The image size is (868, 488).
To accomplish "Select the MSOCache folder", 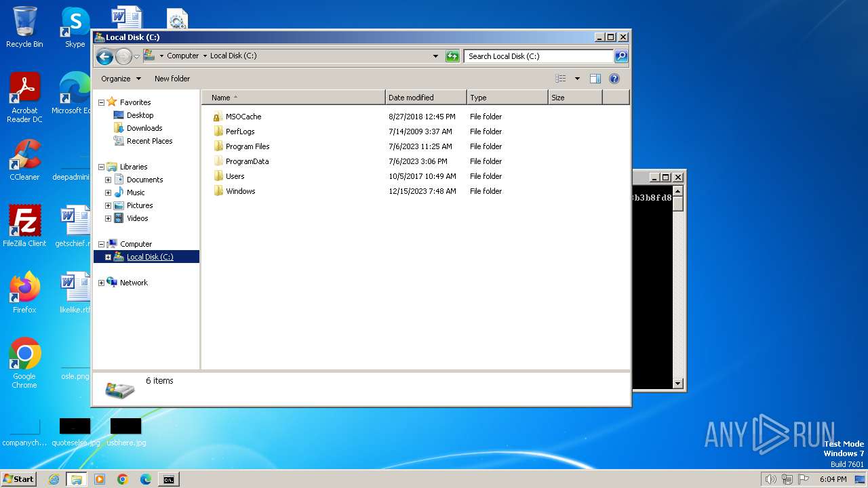I will tap(243, 117).
